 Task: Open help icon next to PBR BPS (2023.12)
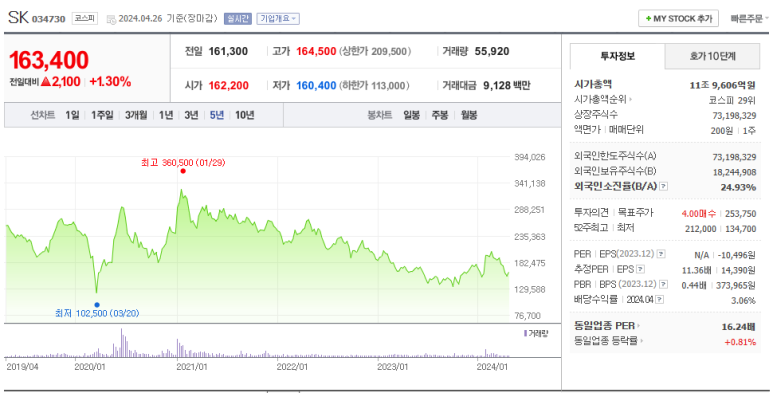coord(664,285)
